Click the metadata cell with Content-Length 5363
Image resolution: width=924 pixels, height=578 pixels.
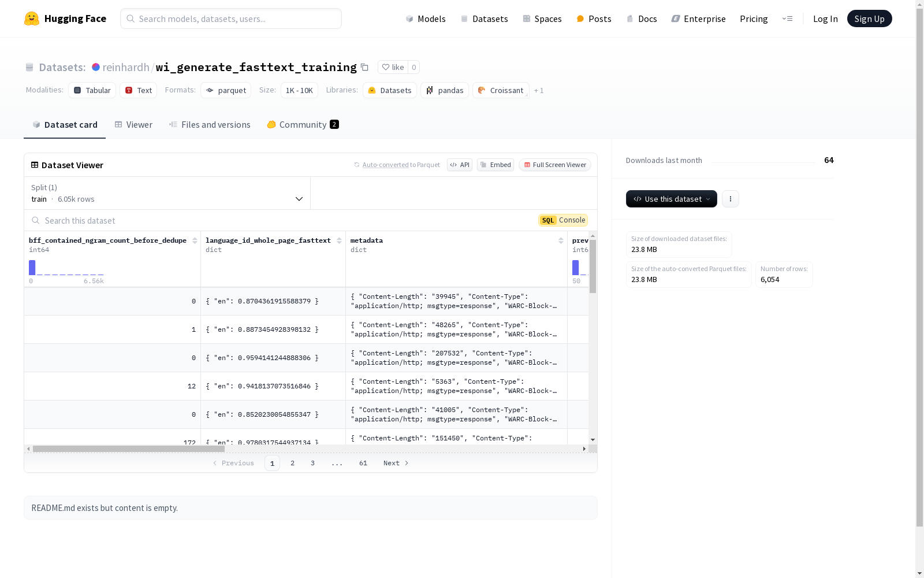456,386
